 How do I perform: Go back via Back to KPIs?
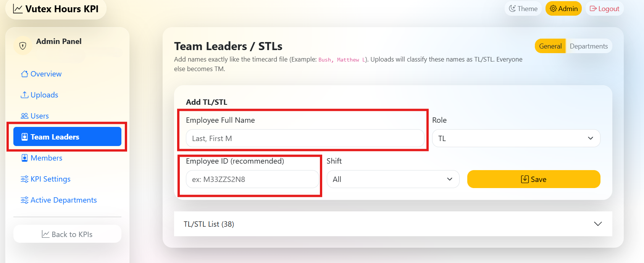(67, 234)
